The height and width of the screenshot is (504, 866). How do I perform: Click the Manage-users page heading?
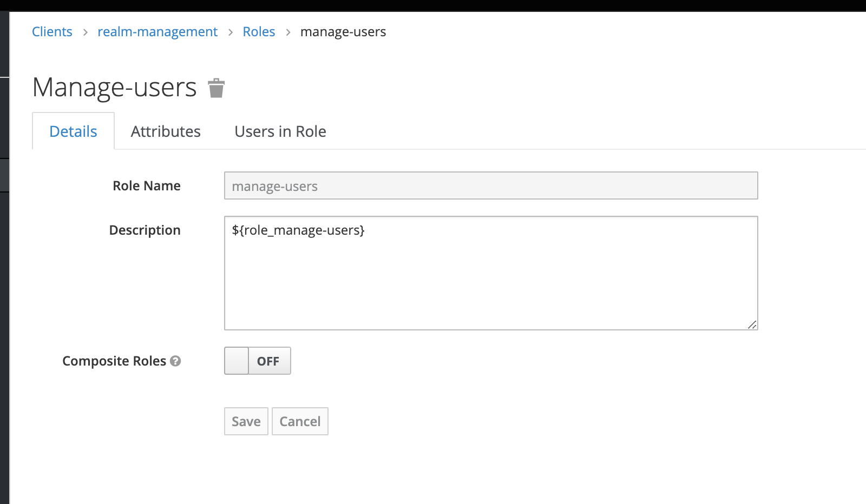[115, 88]
